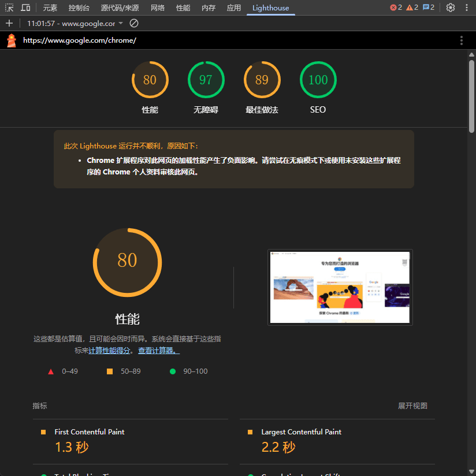This screenshot has height=476, width=476.
Task: Click 展开视图 to expand the metrics
Action: pos(412,406)
